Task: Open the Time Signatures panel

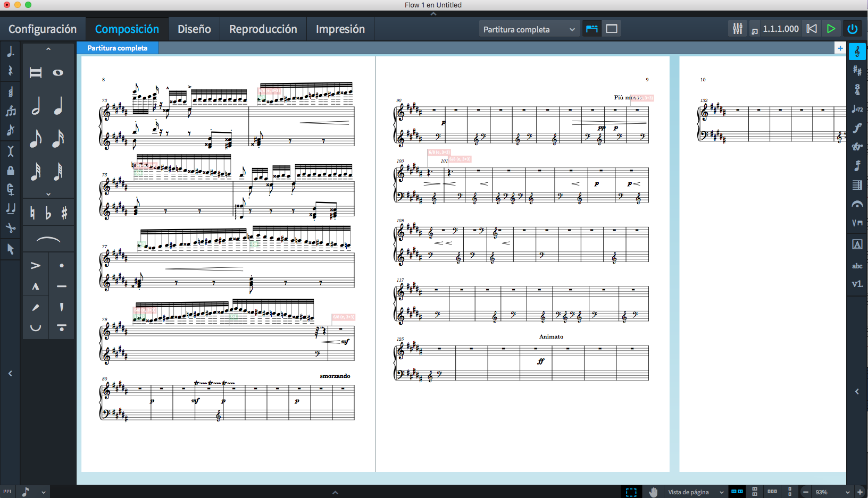Action: click(x=857, y=90)
